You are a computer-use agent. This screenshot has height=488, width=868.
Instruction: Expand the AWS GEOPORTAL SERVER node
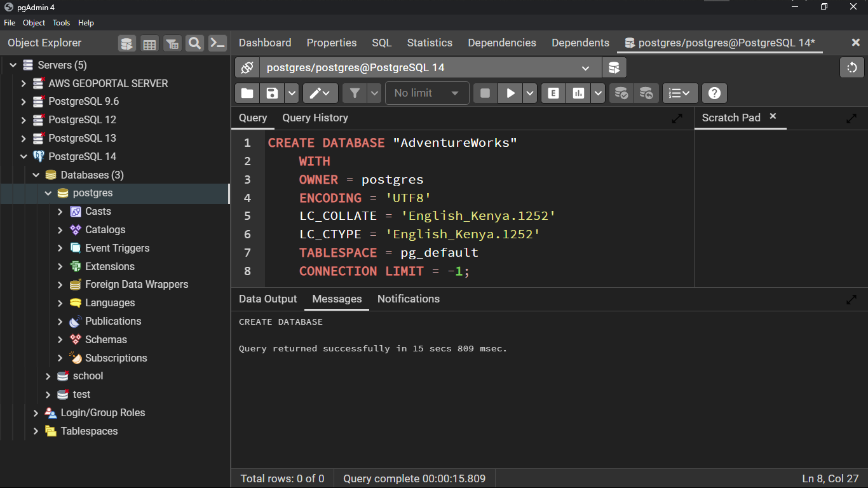(24, 84)
